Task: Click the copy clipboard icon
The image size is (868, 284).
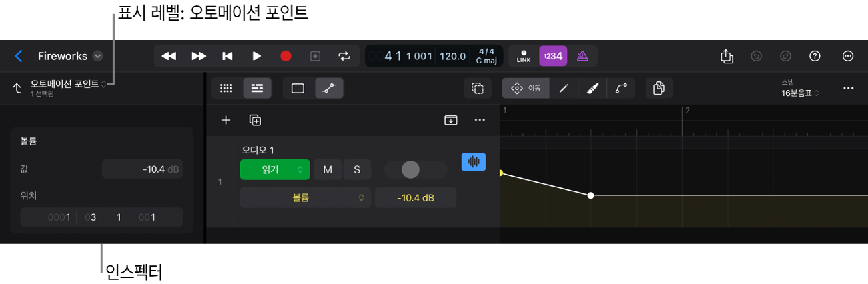Action: click(x=659, y=88)
